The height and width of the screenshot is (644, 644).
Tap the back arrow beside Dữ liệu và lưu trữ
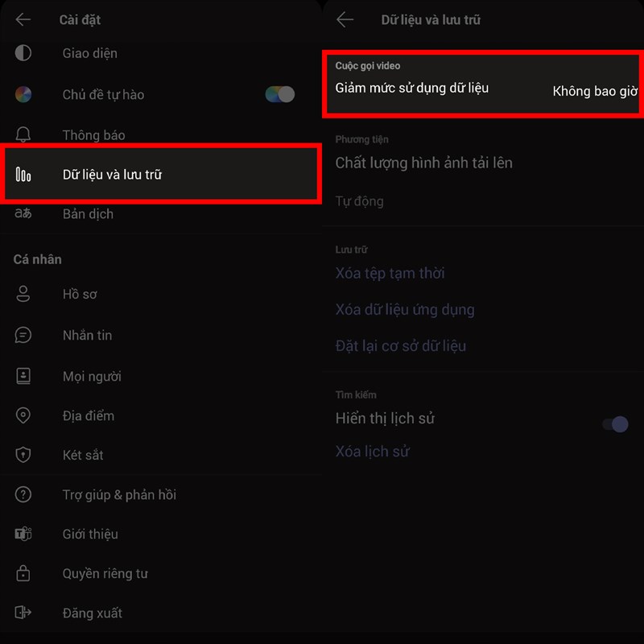point(345,19)
